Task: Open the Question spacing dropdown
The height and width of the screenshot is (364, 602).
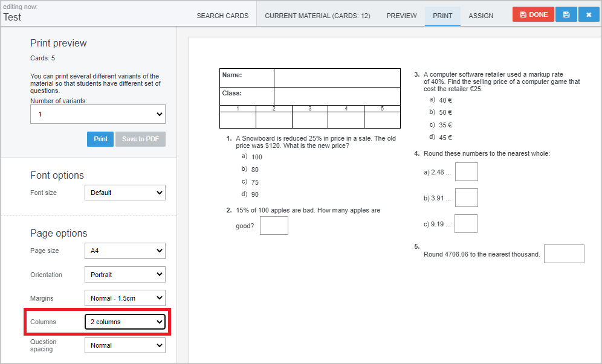Action: pyautogui.click(x=125, y=345)
